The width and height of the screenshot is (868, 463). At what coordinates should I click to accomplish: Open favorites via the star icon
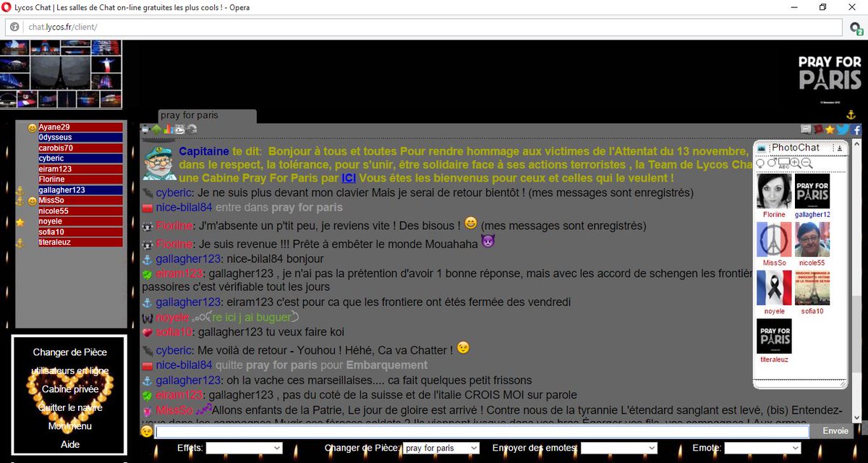pos(829,128)
